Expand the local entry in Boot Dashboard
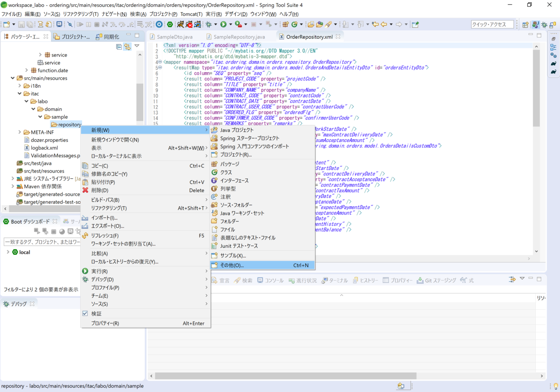Viewport: 560px width, 392px height. pos(8,252)
